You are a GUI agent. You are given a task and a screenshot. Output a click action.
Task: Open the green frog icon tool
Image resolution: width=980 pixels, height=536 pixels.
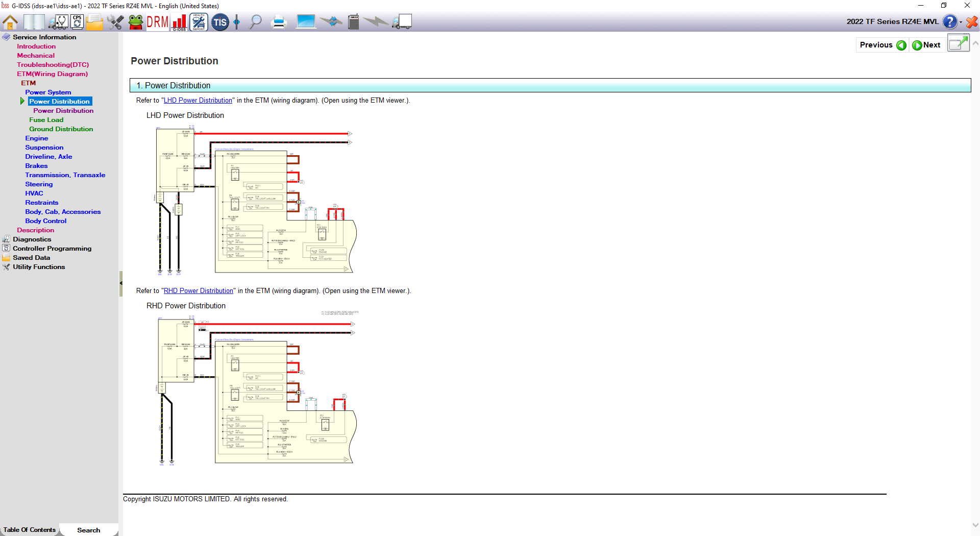(x=136, y=22)
